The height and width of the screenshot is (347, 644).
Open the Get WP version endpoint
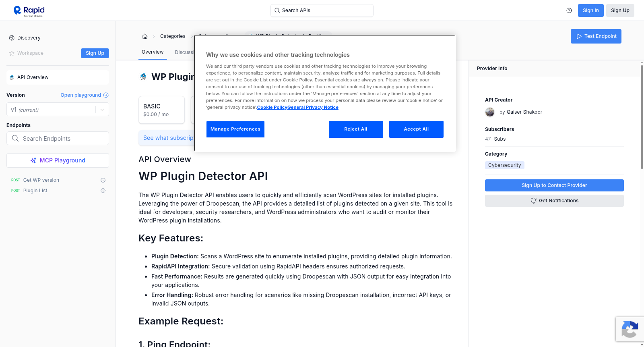coord(41,180)
